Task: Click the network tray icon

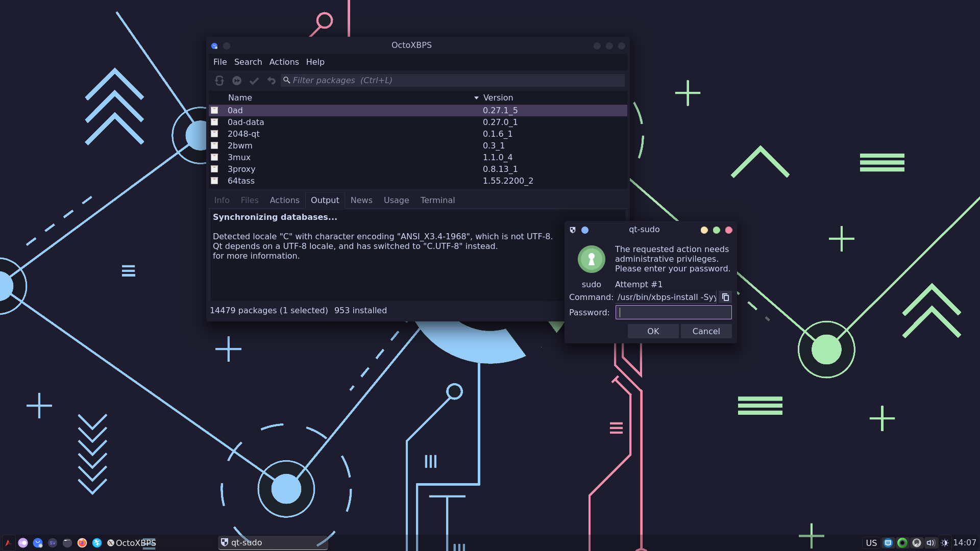Action: [888, 543]
